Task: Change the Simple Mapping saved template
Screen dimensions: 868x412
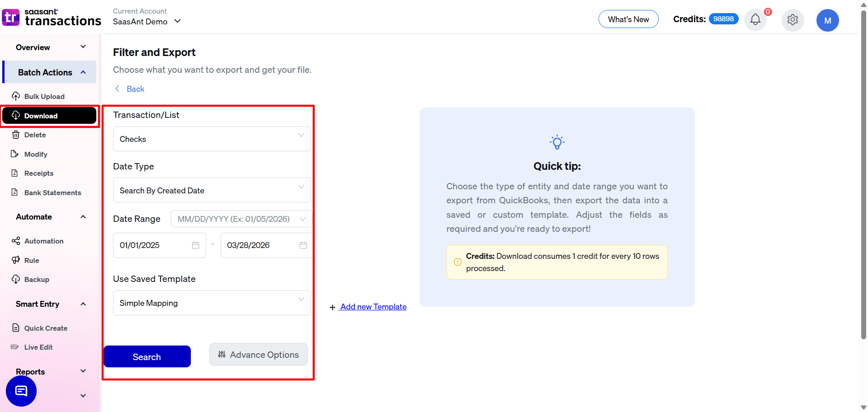Action: 211,303
